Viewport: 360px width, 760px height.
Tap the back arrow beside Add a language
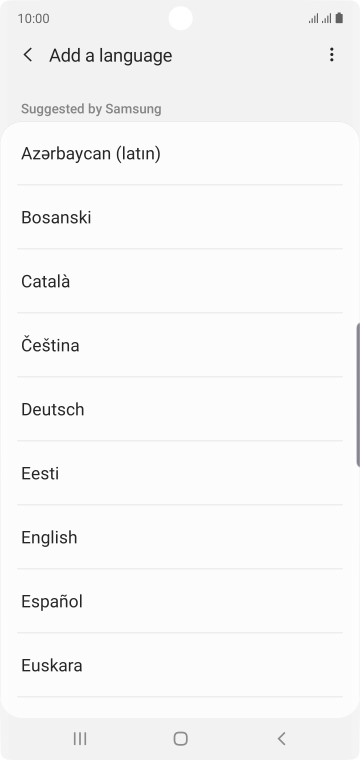click(x=28, y=55)
